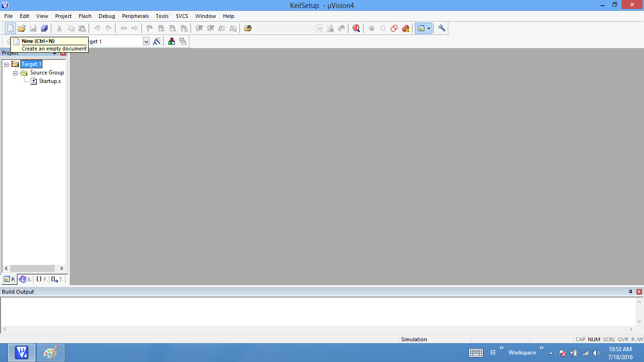The image size is (644, 362).
Task: Click the Previous Bookmark icon
Action: coord(161,28)
